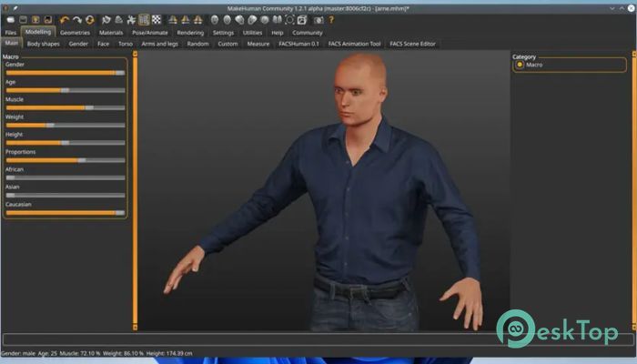Click the orange Undo arrow
Viewport: 637px width, 364px height.
coord(65,19)
